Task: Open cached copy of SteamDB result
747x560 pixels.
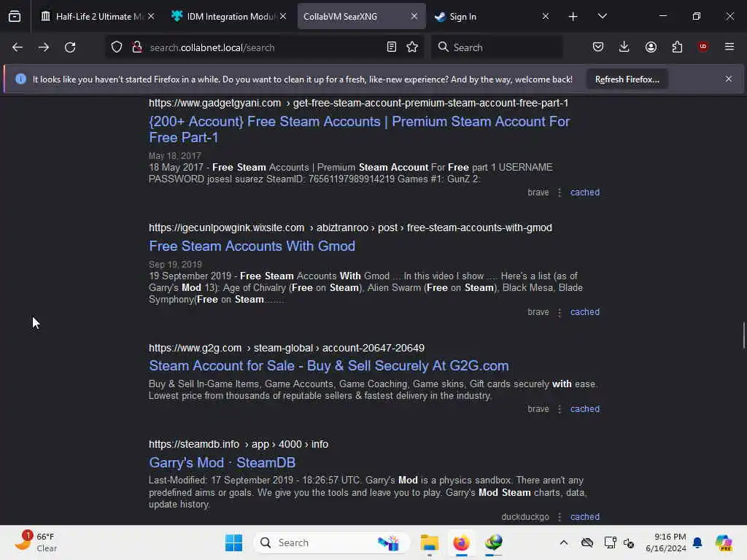Action: point(585,517)
